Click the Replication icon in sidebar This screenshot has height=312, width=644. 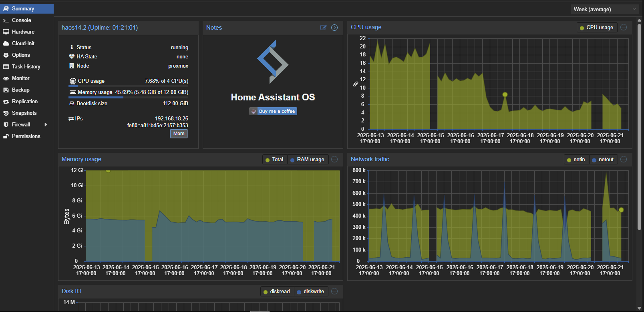[6, 102]
